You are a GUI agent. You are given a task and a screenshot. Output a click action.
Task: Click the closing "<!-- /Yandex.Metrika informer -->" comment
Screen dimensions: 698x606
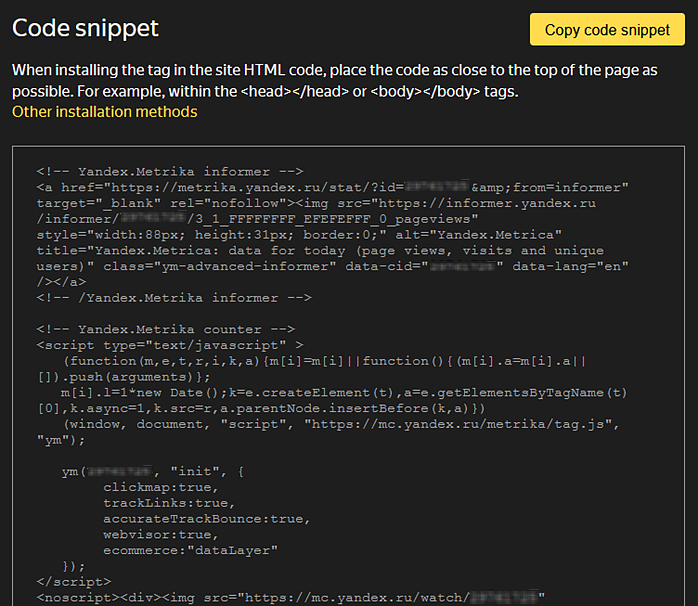[x=174, y=297]
